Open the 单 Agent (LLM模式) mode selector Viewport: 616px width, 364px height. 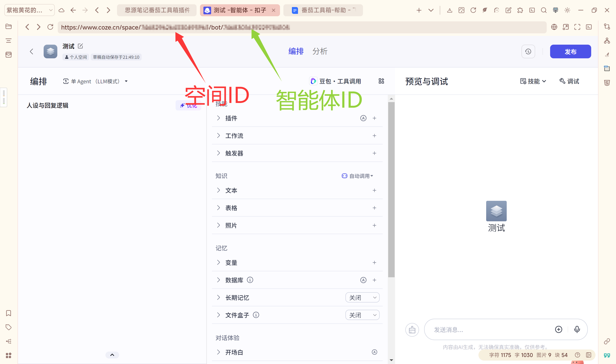click(x=95, y=81)
